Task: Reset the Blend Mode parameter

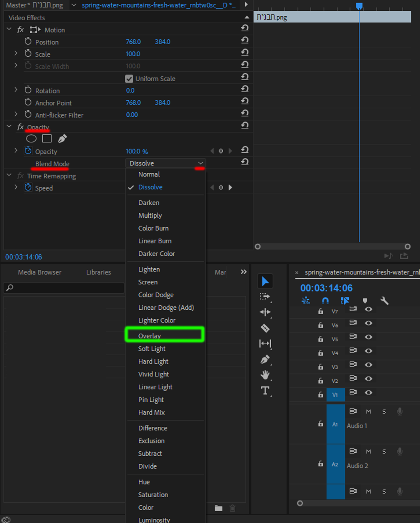Action: point(245,162)
